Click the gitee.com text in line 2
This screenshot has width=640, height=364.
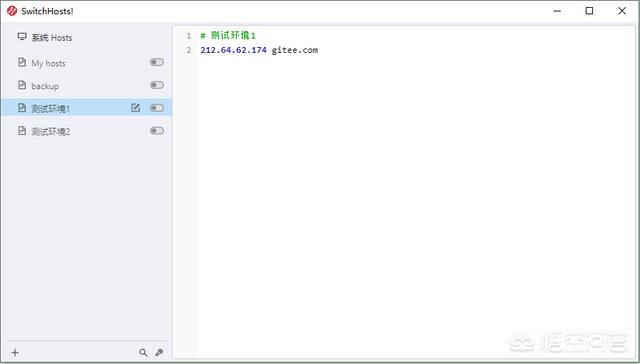coord(295,50)
